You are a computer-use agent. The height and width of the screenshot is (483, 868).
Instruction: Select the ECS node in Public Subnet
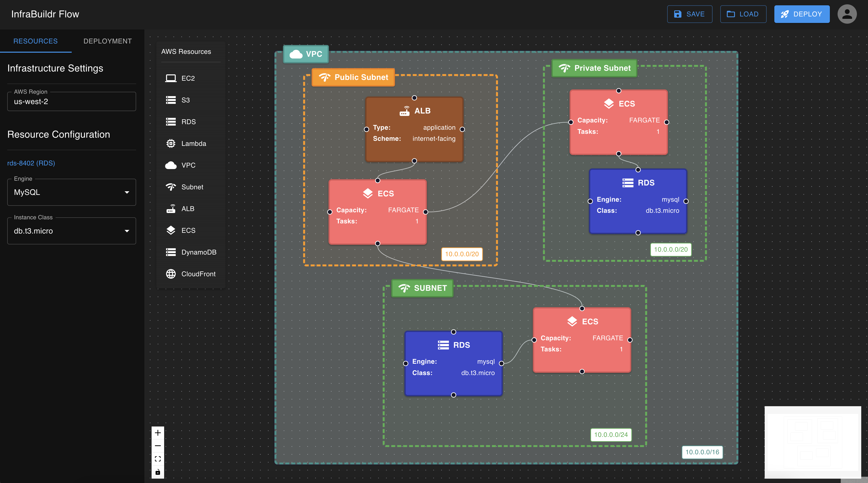(x=378, y=212)
